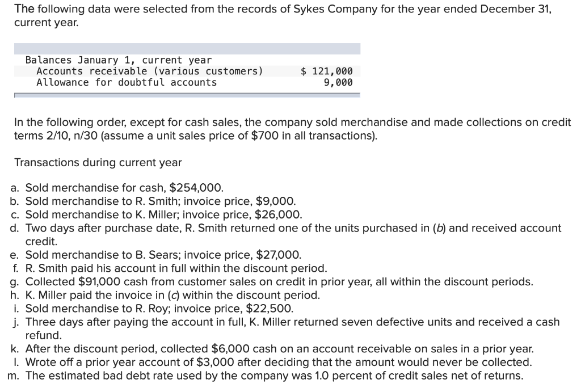Click transaction l, $3,000 account write-off
The width and height of the screenshot is (581, 392).
point(279,362)
